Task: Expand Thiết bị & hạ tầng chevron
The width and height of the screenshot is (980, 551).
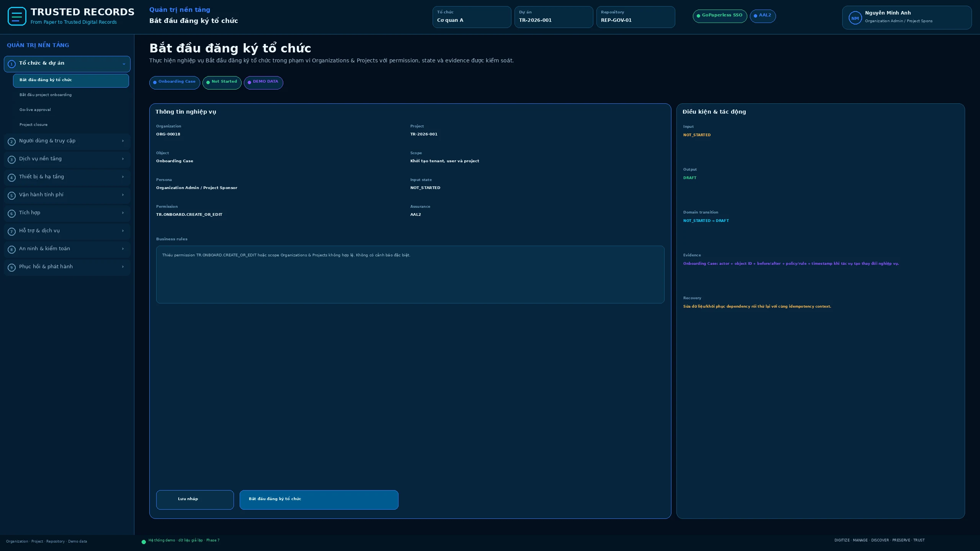Action: 123,177
